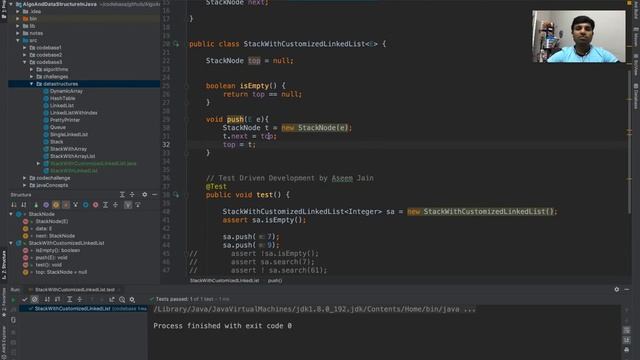
Task: Open HashTable class file
Action: click(62, 98)
